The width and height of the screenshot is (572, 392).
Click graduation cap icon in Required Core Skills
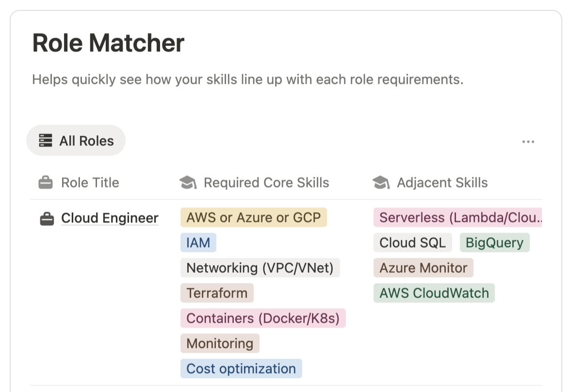coord(188,183)
